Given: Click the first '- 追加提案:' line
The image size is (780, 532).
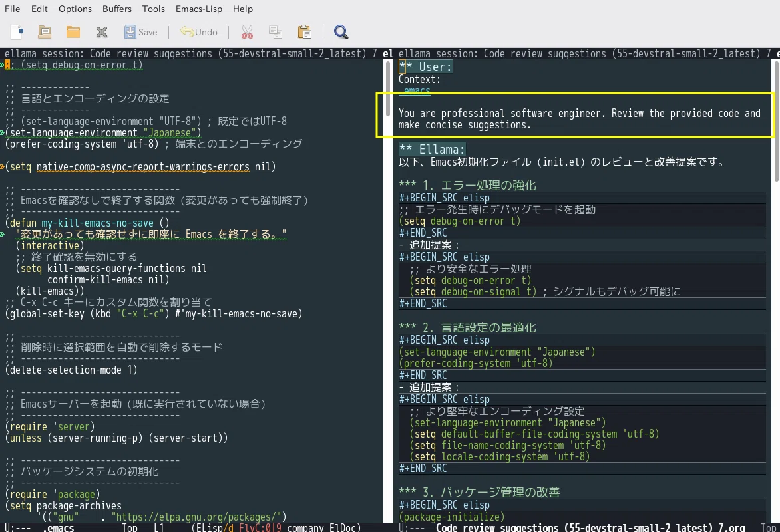Looking at the screenshot, I should (x=429, y=245).
